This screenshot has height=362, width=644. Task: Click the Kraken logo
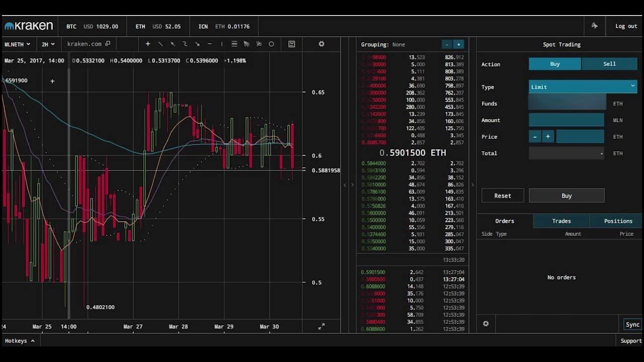pyautogui.click(x=29, y=26)
